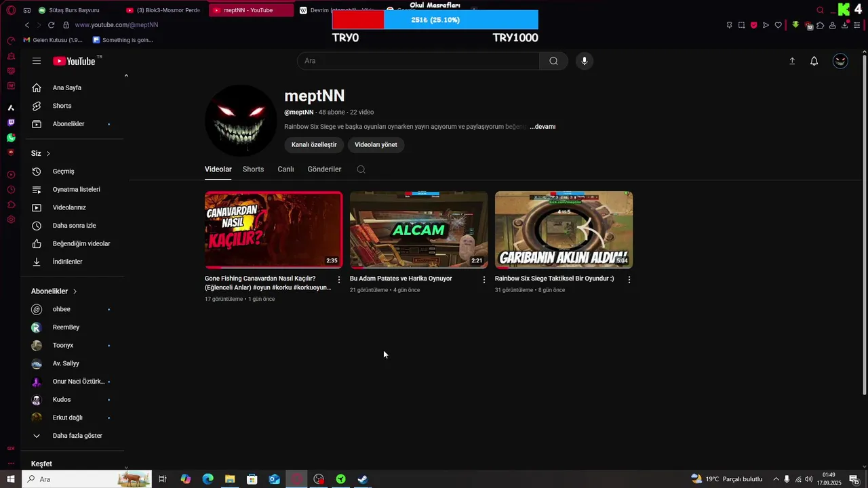Expand the Siz section chevron
868x488 pixels.
48,154
